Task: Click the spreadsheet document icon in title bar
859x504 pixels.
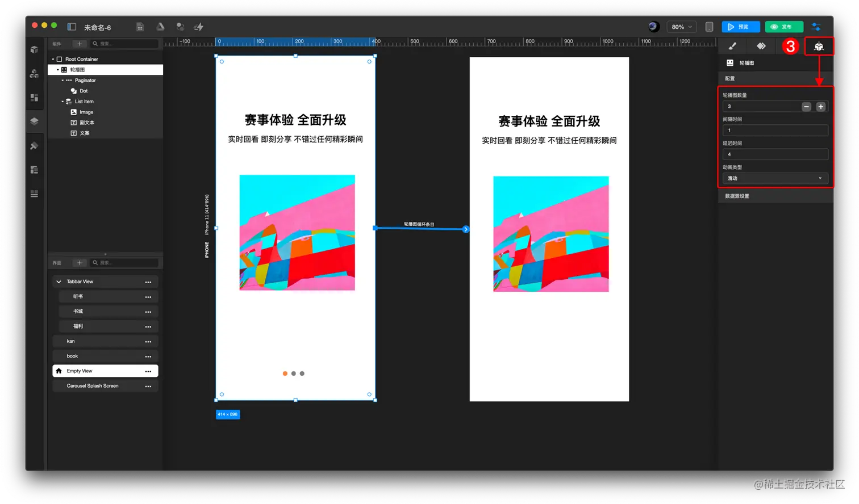Action: pyautogui.click(x=140, y=27)
